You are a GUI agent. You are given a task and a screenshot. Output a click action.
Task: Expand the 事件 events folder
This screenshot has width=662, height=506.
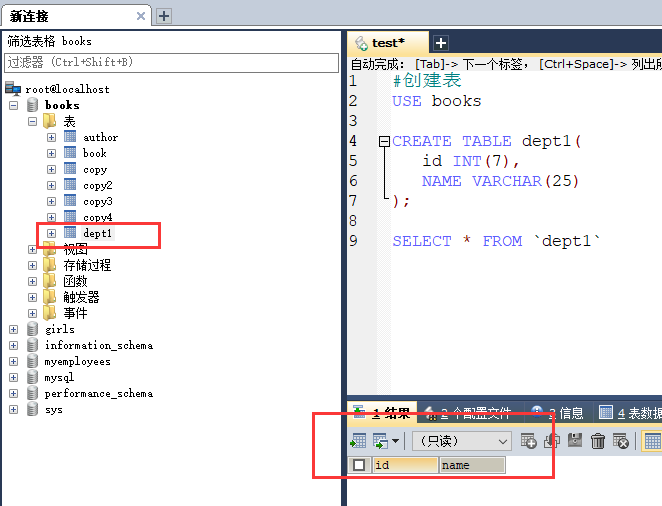click(x=33, y=314)
